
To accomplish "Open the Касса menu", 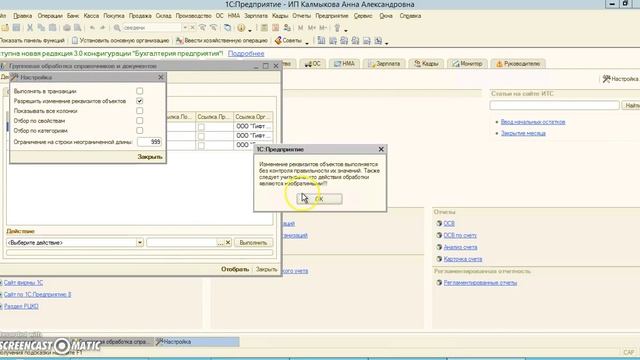I will pyautogui.click(x=91, y=16).
